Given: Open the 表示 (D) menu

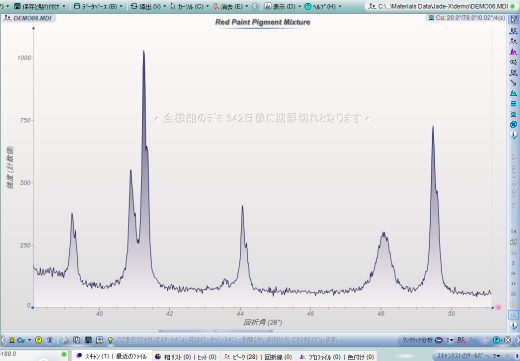Looking at the screenshot, I should [x=280, y=6].
